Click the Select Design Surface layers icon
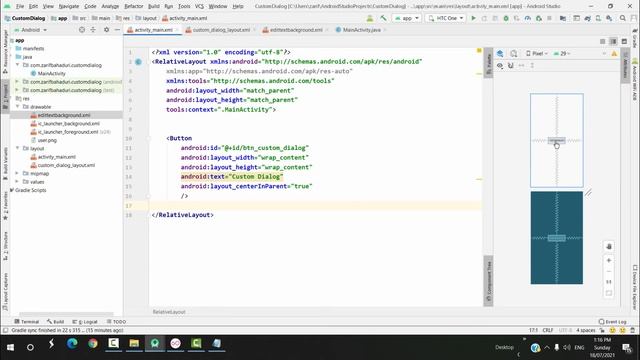640x360 pixels. (x=500, y=53)
